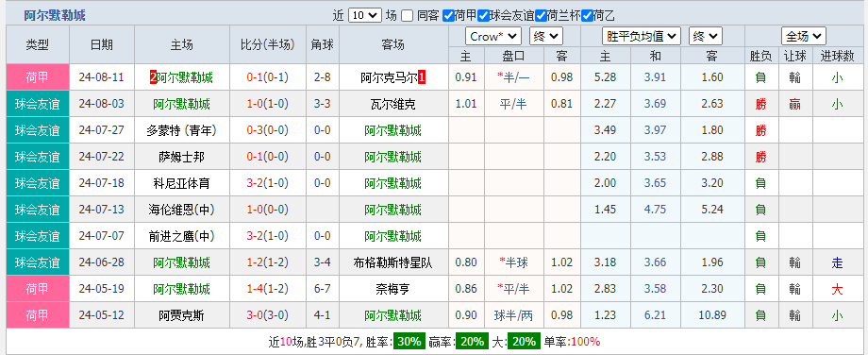Click away team 奈梅亨
Image resolution: width=868 pixels, height=355 pixels.
click(x=393, y=289)
